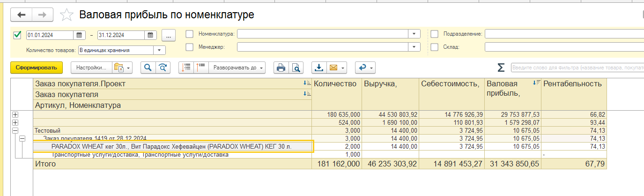Screen dimensions: 644x196
Task: Click the Итого row label
Action: pos(46,164)
